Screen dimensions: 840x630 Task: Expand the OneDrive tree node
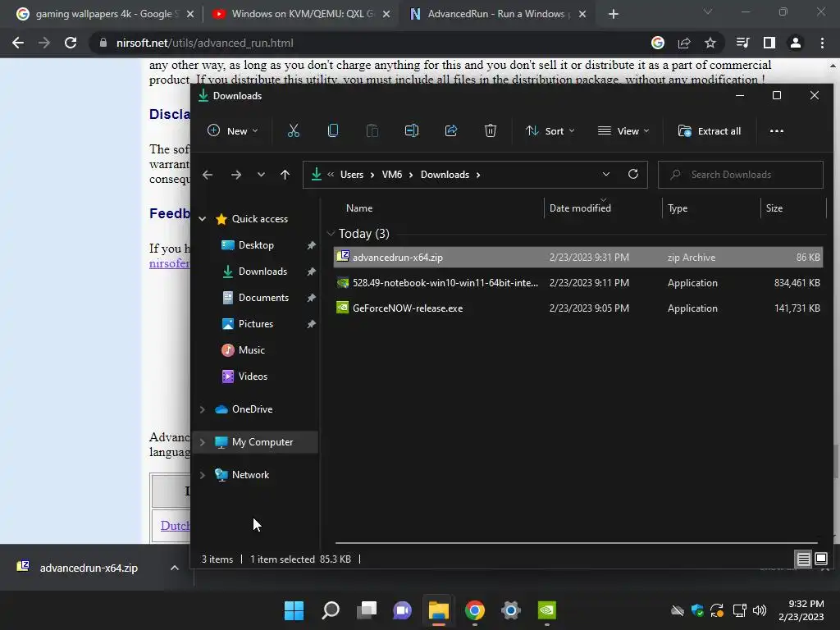click(x=202, y=409)
